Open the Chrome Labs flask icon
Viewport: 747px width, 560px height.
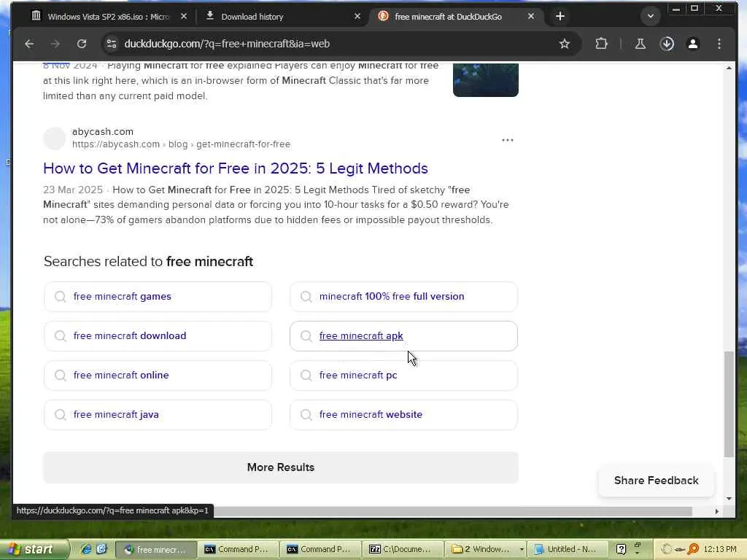point(640,44)
